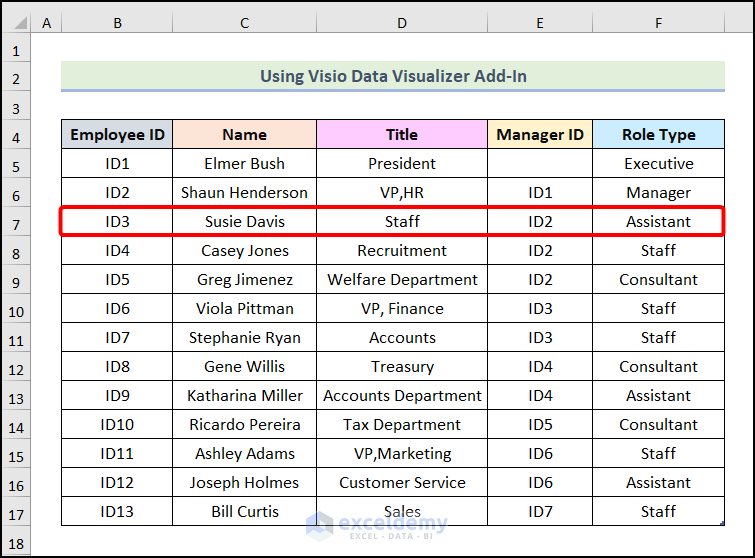
Task: Select the cell with ID10
Action: (117, 425)
